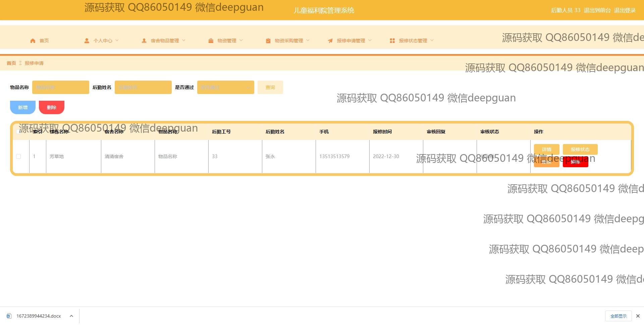
Task: Expand the 个人中心 menu chevron
Action: click(x=117, y=40)
